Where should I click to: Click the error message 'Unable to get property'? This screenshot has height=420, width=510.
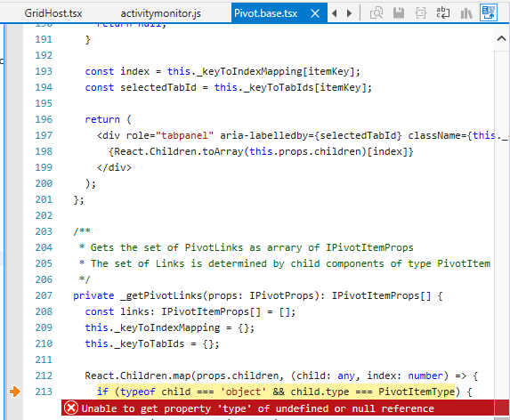[257, 408]
